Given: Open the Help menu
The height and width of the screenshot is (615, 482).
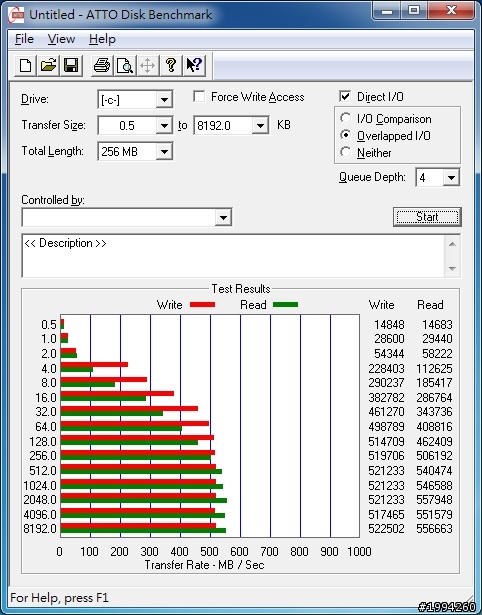Looking at the screenshot, I should pos(102,39).
